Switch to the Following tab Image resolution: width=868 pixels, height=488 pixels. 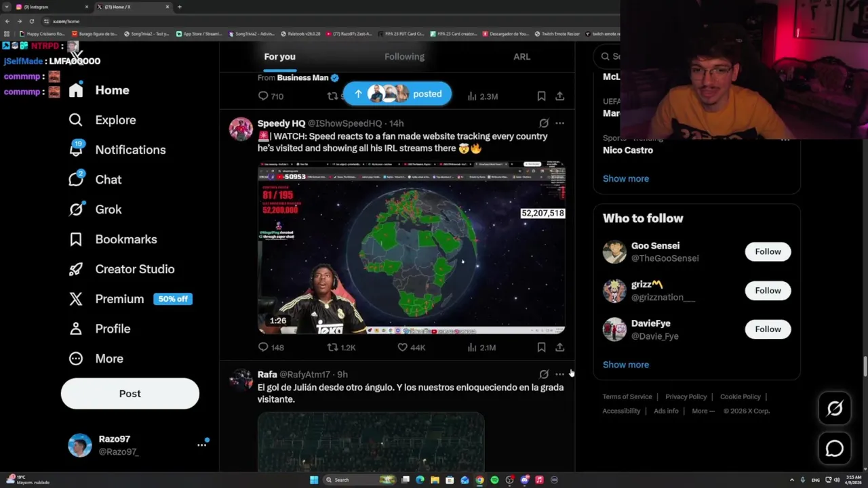(404, 57)
